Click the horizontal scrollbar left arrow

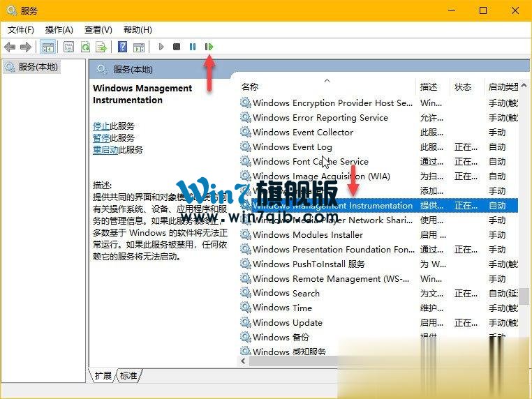[243, 361]
